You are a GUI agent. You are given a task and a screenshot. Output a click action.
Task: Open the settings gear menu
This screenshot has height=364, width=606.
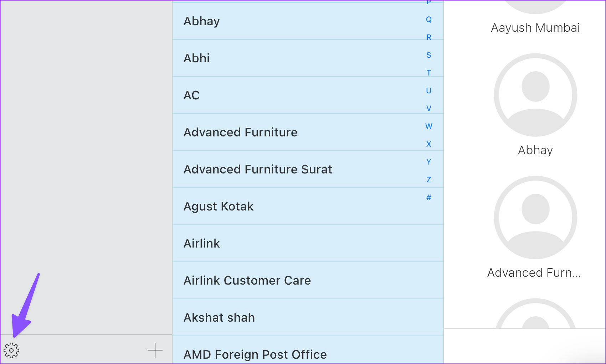point(11,350)
